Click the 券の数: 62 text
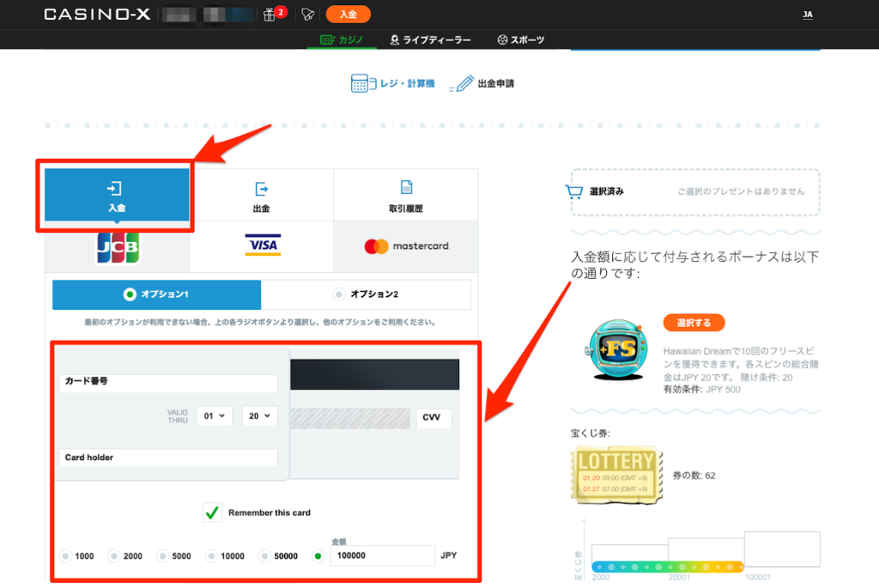The width and height of the screenshot is (879, 588). pyautogui.click(x=694, y=476)
